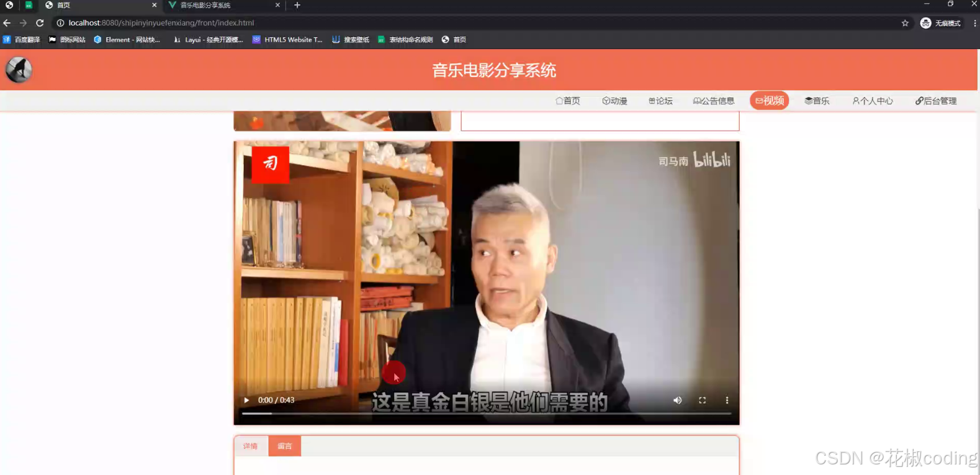Click the browser forward arrow
980x475 pixels.
point(23,23)
